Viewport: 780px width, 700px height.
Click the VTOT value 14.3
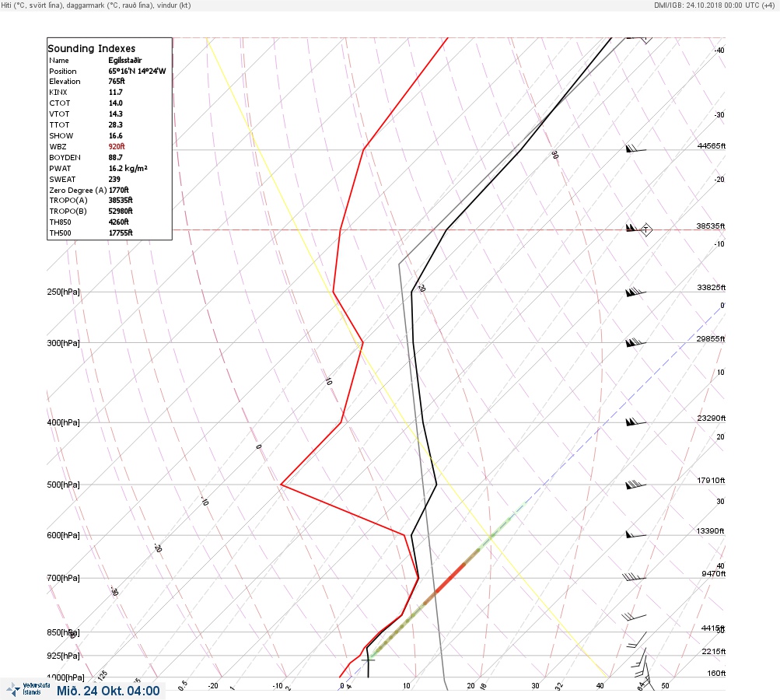[x=115, y=114]
